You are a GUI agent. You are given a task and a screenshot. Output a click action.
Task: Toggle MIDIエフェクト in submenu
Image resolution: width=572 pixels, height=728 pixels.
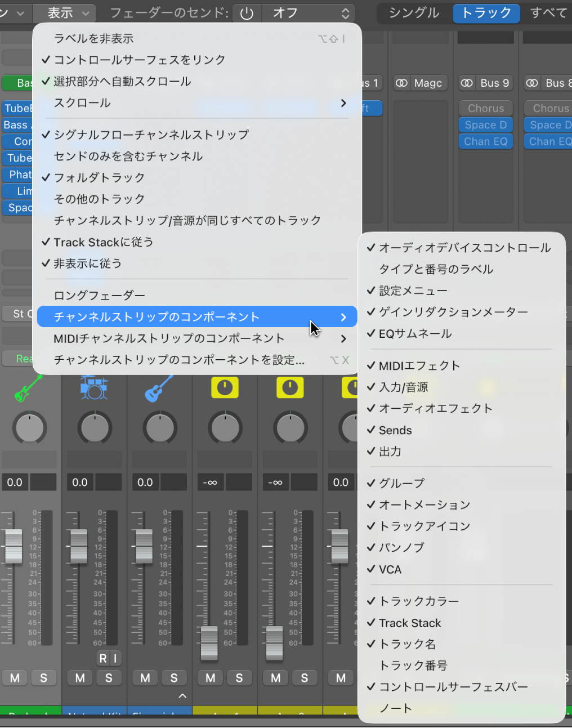click(462, 365)
